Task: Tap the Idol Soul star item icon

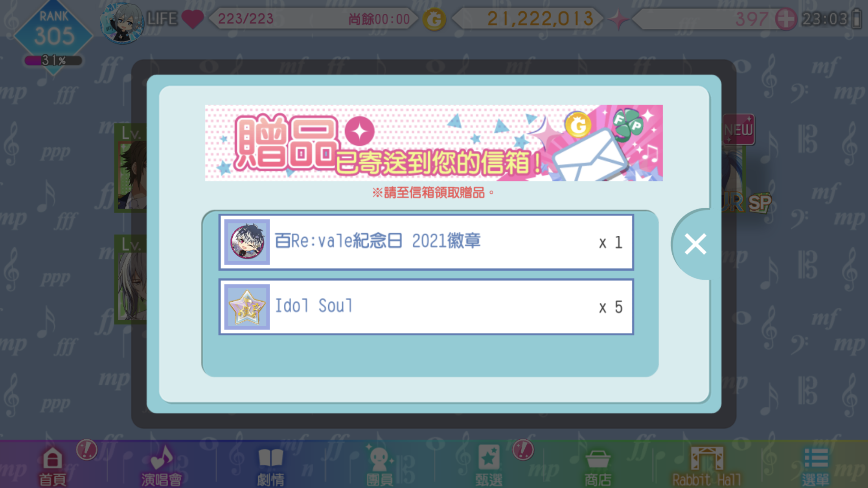Action: [247, 307]
